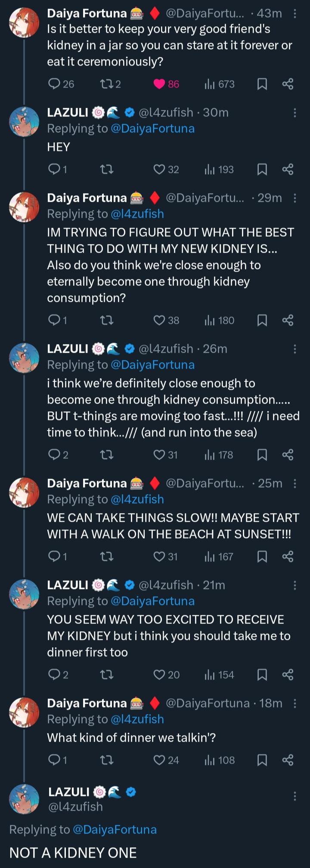Open more options on top tweet

pyautogui.click(x=295, y=14)
